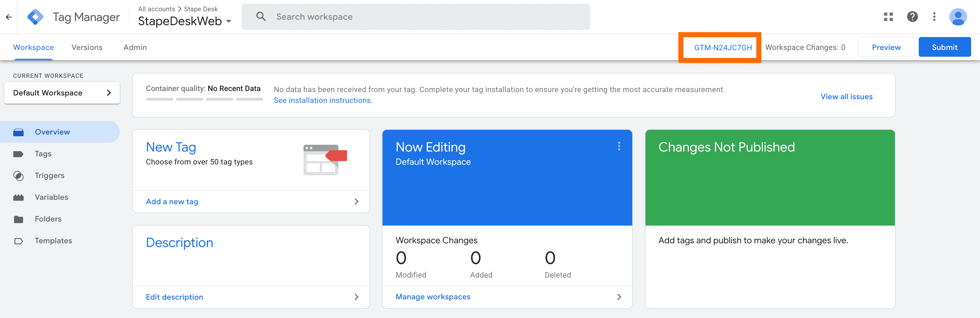Switch to the Versions tab
Image resolution: width=980 pixels, height=318 pixels.
(x=87, y=48)
